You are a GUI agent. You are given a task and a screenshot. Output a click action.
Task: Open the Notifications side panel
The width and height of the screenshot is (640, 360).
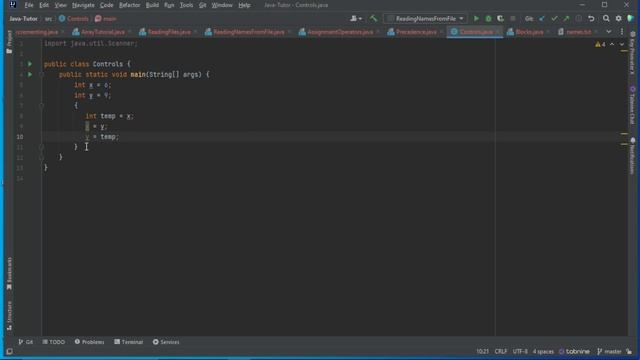633,156
